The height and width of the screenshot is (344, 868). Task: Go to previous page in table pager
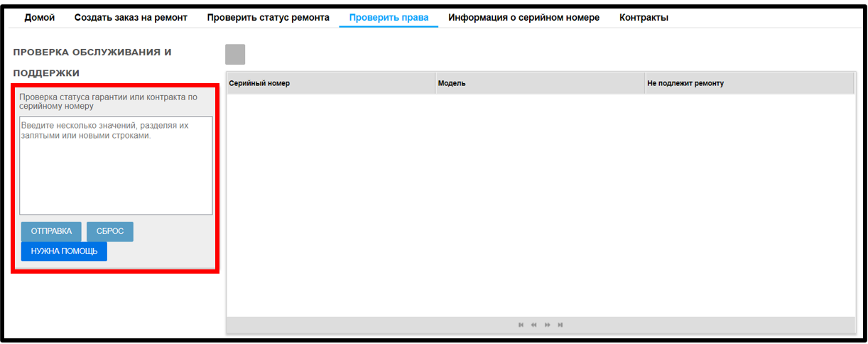coord(533,325)
